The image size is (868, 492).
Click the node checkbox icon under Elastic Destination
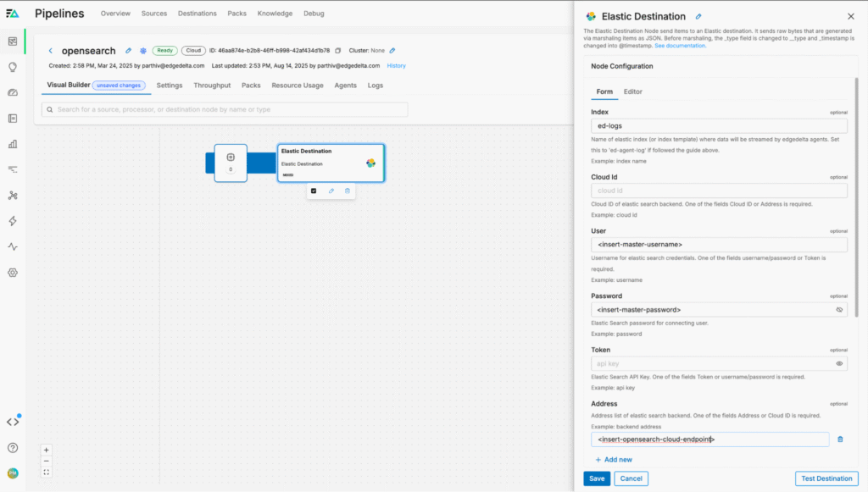tap(314, 191)
